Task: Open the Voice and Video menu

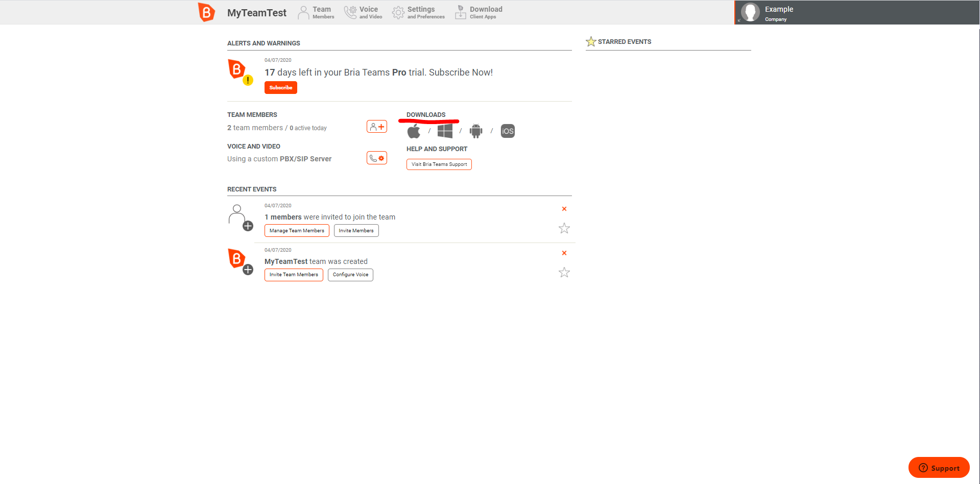Action: 363,12
